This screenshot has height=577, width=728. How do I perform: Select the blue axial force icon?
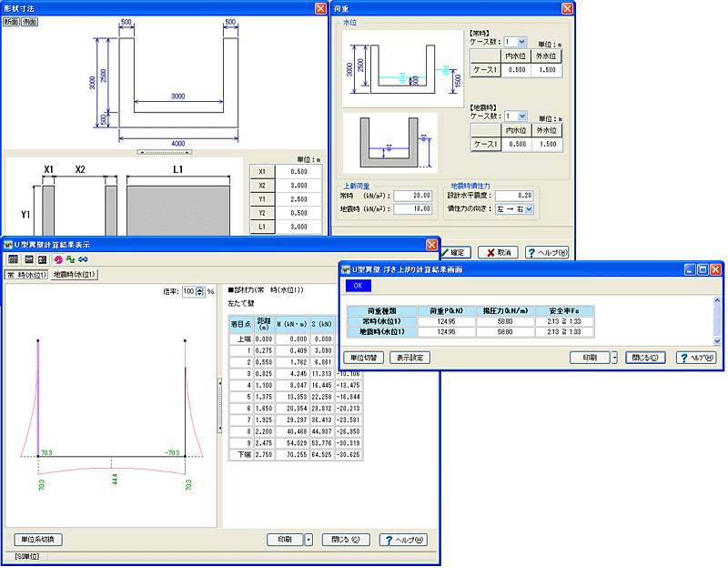83,259
